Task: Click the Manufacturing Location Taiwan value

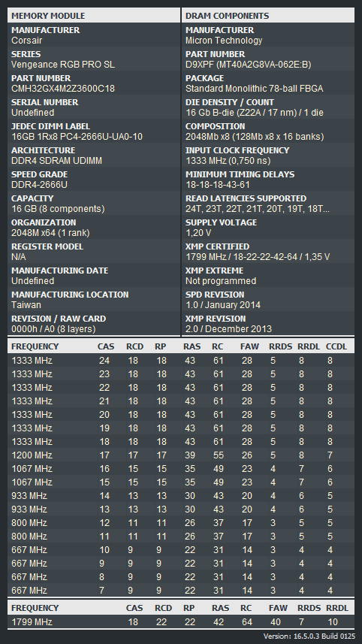Action: click(26, 305)
